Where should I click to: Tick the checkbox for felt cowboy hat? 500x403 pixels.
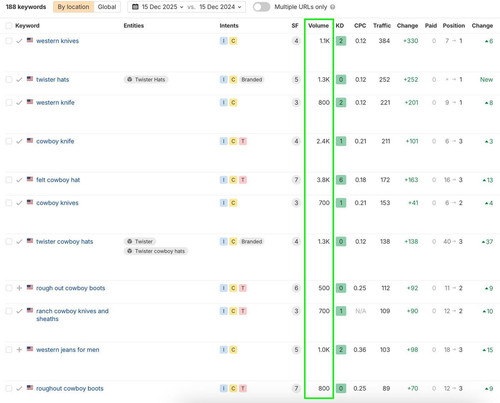click(9, 180)
